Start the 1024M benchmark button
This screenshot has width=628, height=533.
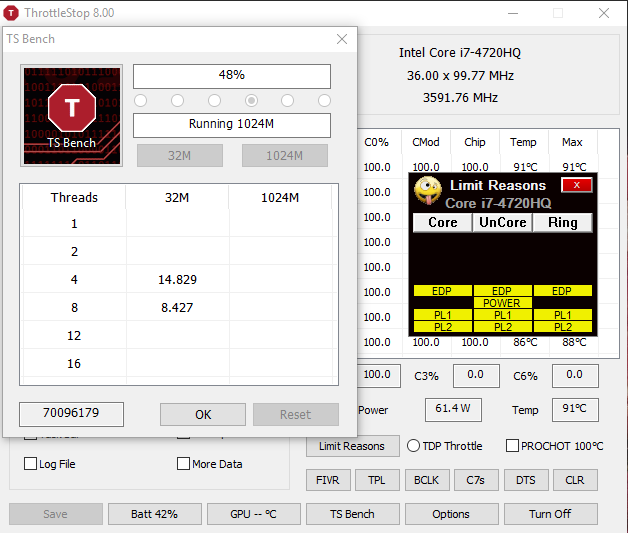[x=285, y=155]
